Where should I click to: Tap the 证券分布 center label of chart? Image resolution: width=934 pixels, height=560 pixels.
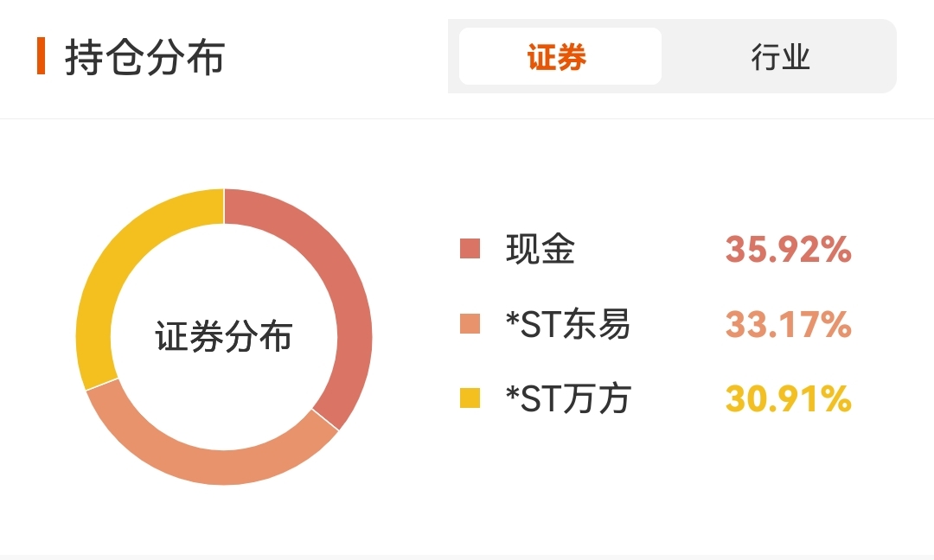(224, 337)
